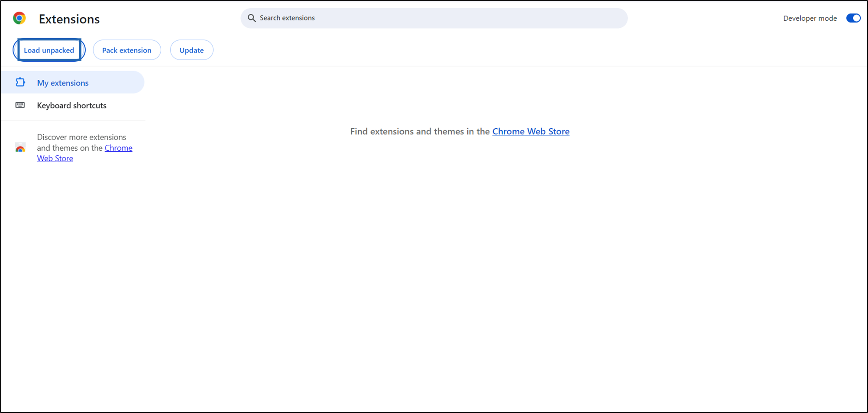
Task: Open the Chrome Web Store link in the sidebar
Action: point(84,153)
